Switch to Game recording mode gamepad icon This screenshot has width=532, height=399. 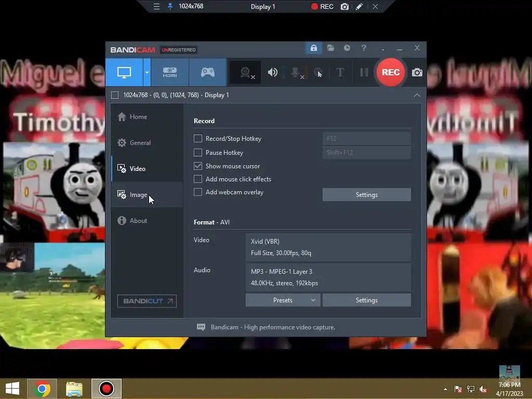pos(208,72)
